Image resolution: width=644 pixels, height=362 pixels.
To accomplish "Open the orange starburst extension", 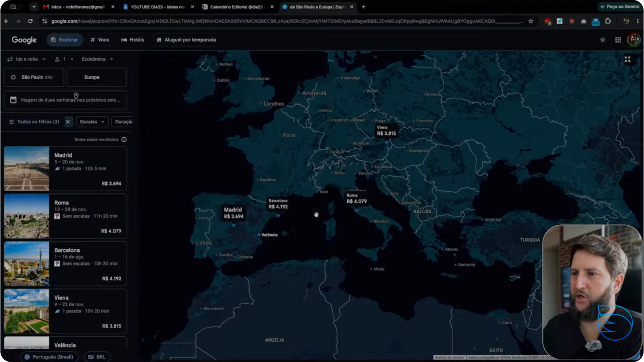I will click(x=572, y=21).
